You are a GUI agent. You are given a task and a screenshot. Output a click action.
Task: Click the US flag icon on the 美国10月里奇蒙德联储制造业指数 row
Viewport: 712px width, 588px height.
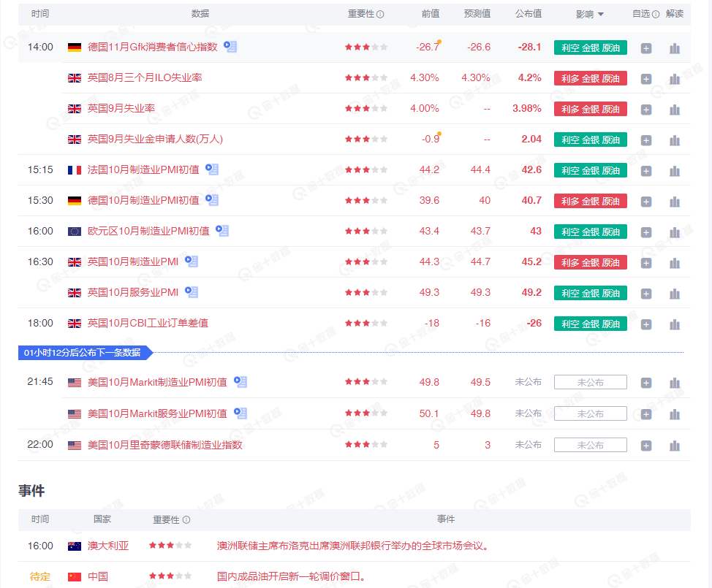pyautogui.click(x=74, y=443)
